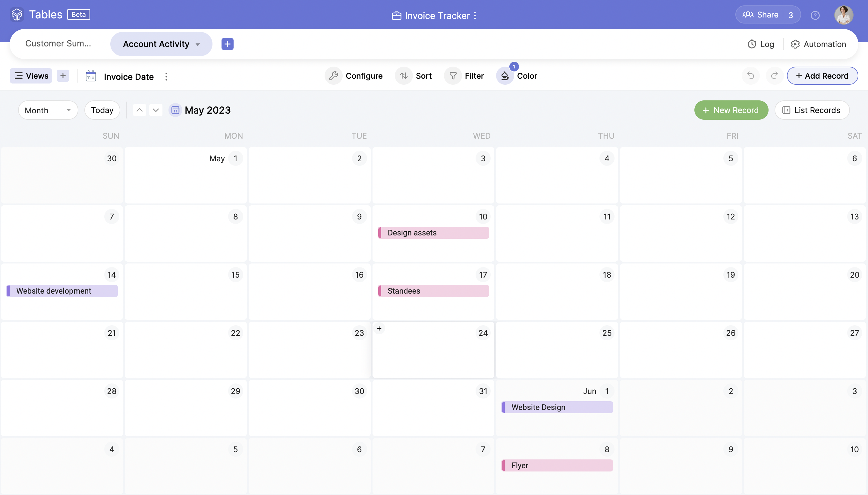Click the calendar/Invoice Date view icon

[91, 75]
